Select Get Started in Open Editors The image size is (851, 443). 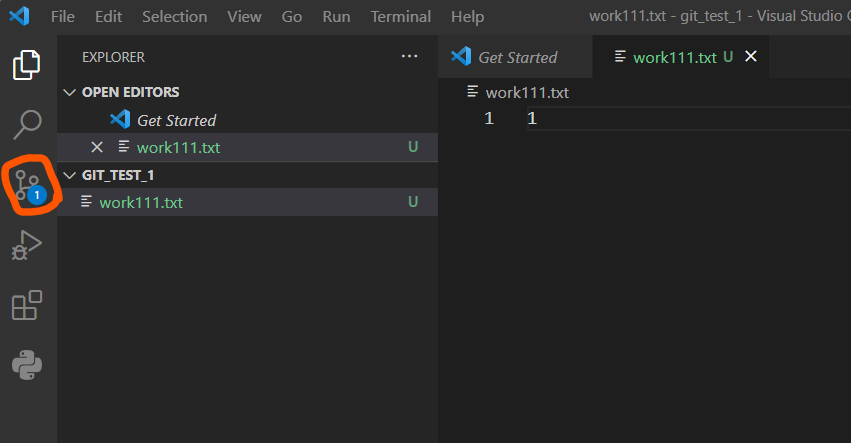(x=247, y=120)
